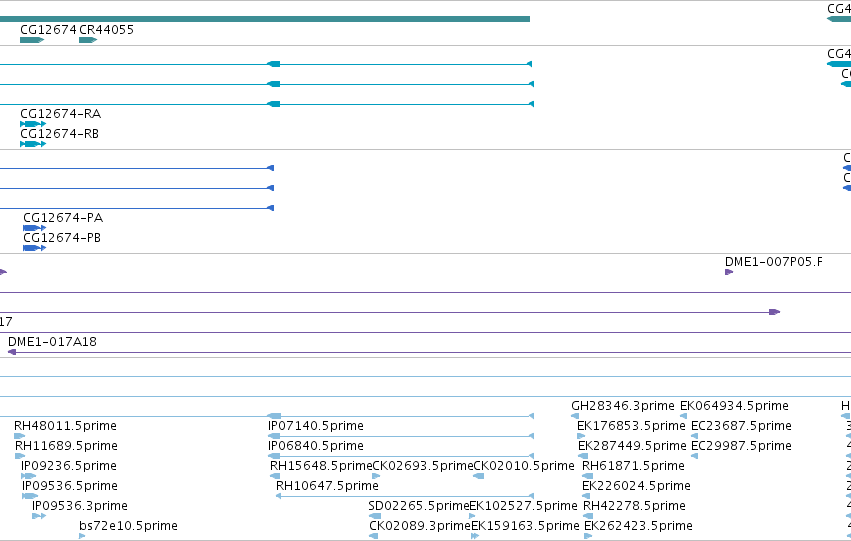Select the CG12674 gene feature
The width and height of the screenshot is (851, 541).
coord(32,40)
